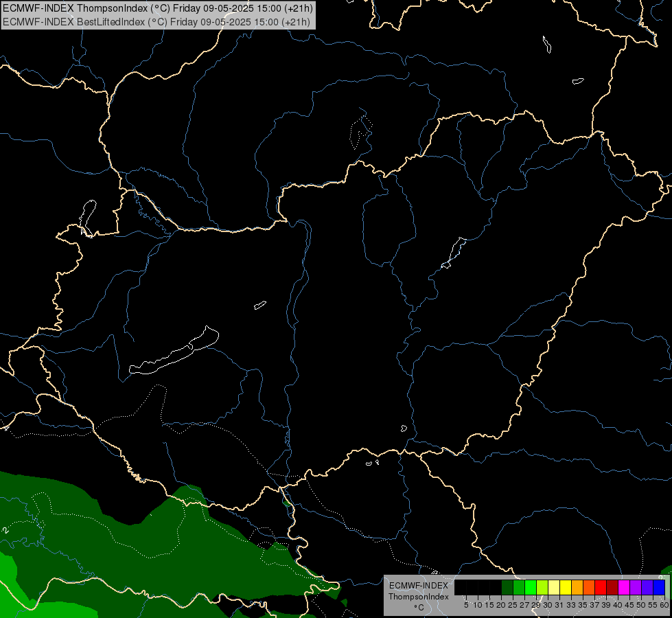Pick the orange 33–35 legend swatch
Viewport: 672px width, 618px height.
click(x=577, y=587)
